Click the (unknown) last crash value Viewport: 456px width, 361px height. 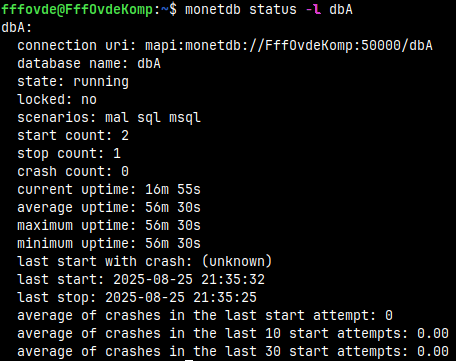(237, 261)
